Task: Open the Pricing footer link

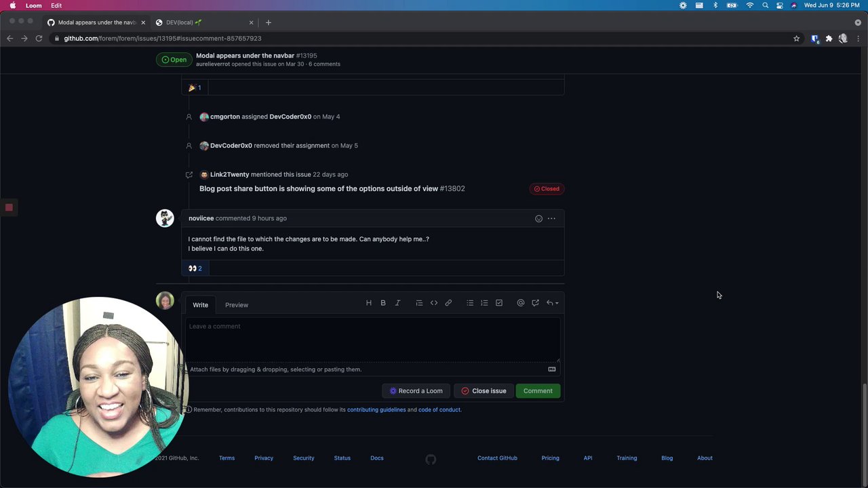Action: pyautogui.click(x=551, y=458)
